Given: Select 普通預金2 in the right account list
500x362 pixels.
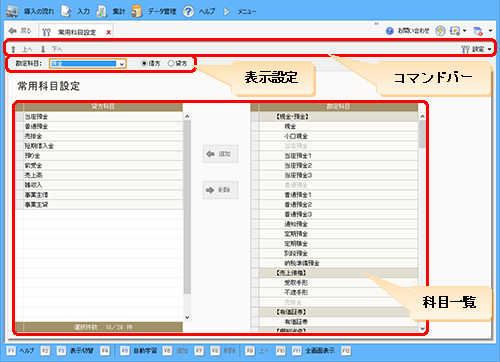Looking at the screenshot, I should [338, 204].
